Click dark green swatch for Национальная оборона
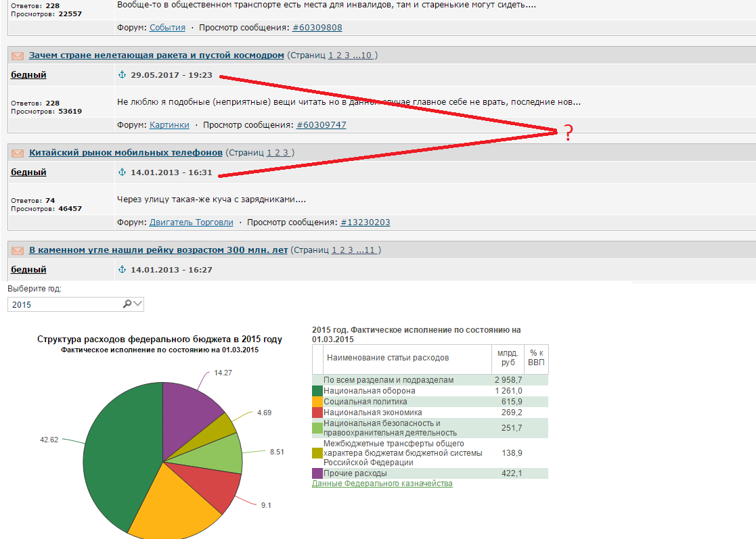Screen dimensions: 756x539 coord(317,391)
